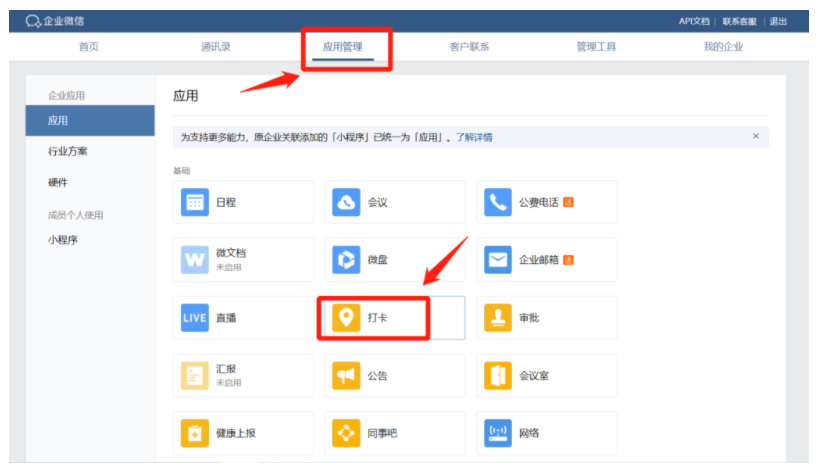This screenshot has height=475, width=819.
Task: Click the 审批 app label
Action: (529, 318)
